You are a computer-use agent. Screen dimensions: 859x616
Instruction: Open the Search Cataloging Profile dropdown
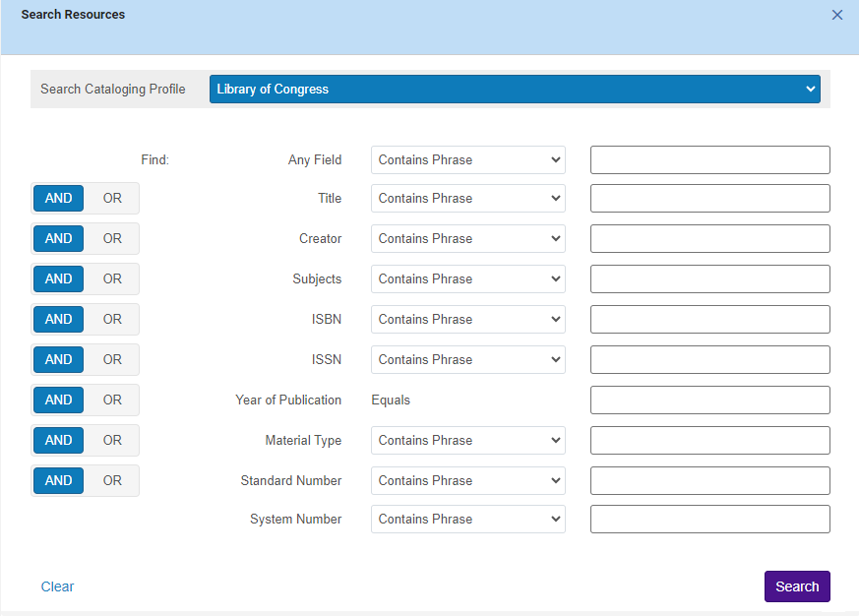coord(515,89)
